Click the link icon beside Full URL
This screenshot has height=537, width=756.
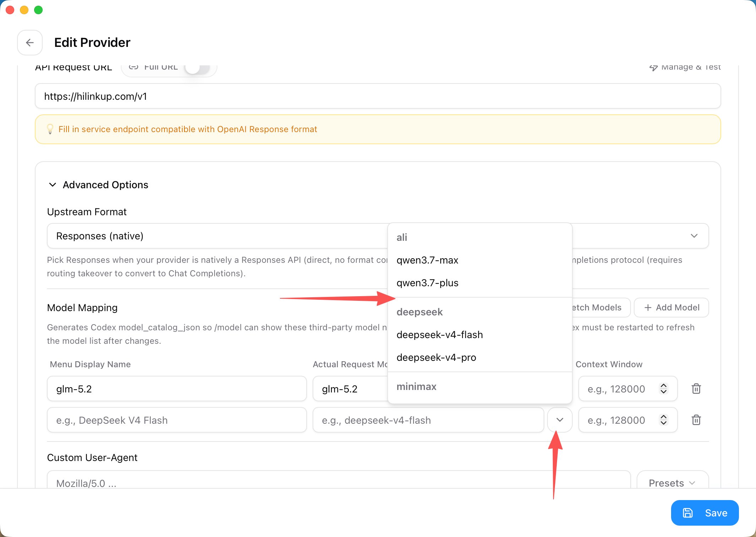click(x=134, y=67)
